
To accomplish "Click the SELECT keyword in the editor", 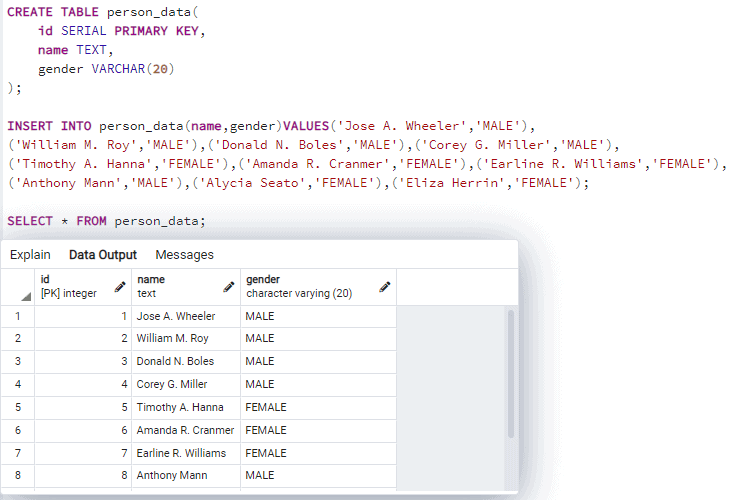I will (x=30, y=221).
